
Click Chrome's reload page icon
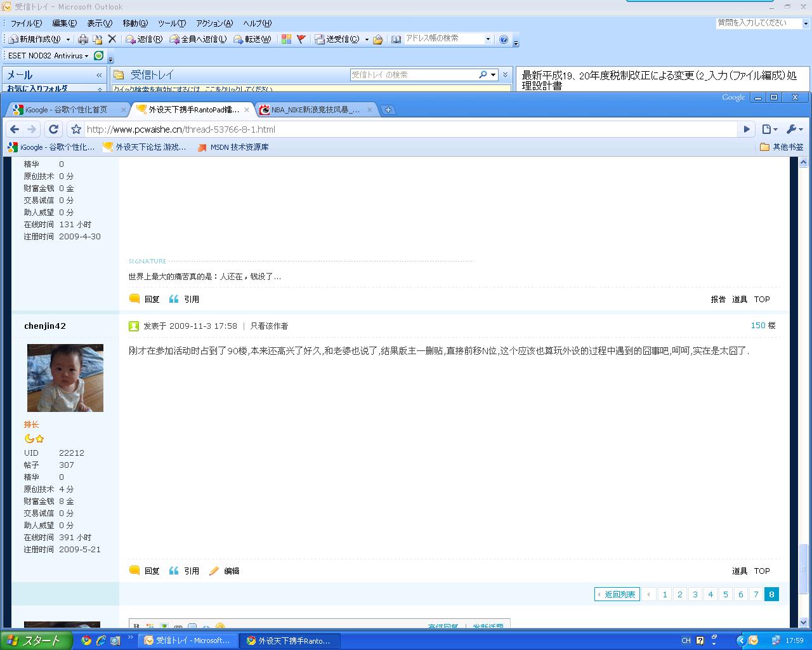click(x=54, y=129)
